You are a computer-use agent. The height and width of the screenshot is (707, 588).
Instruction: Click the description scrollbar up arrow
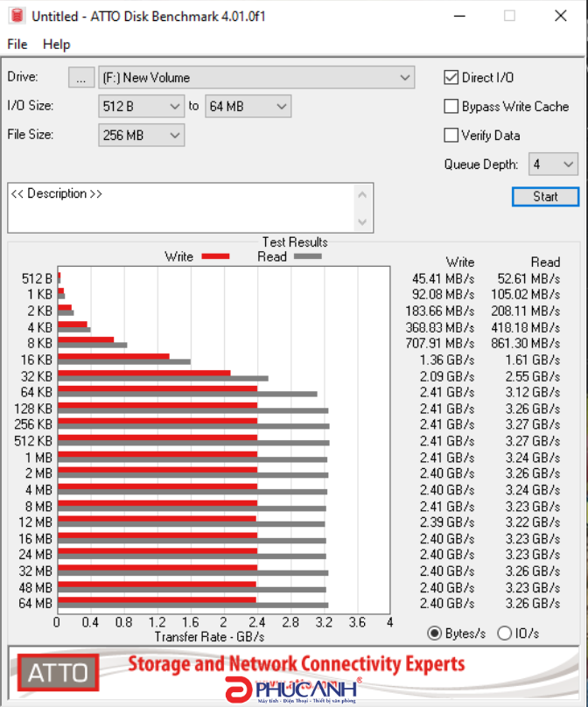click(362, 195)
